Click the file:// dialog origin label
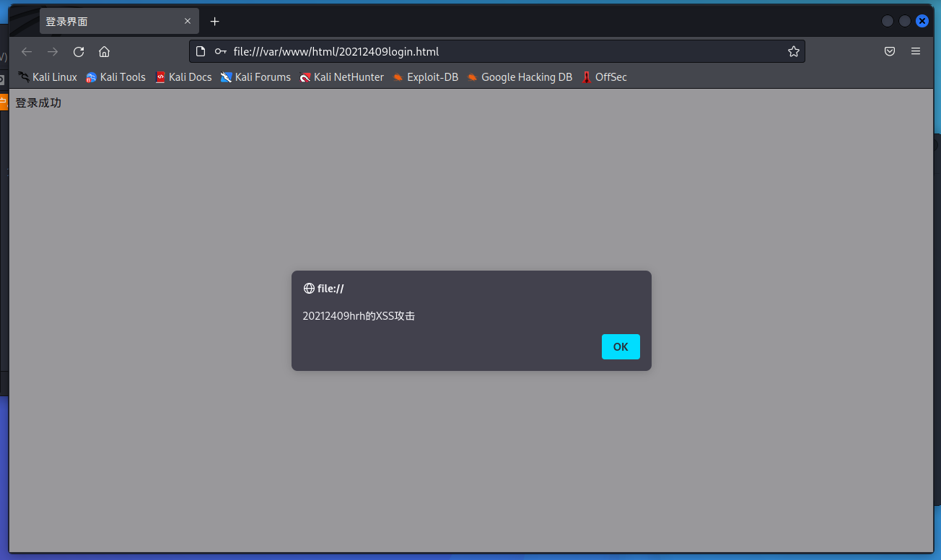 tap(331, 289)
